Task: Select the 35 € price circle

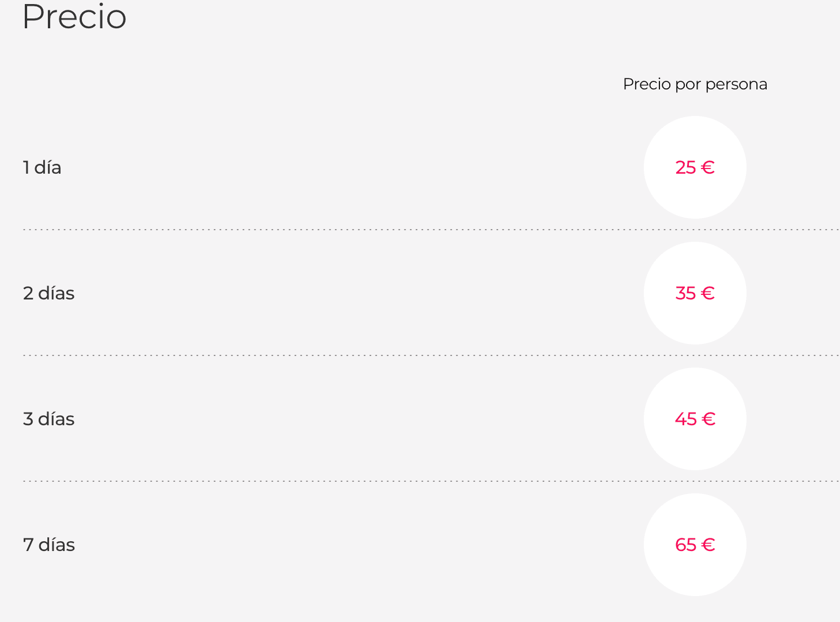Action: pyautogui.click(x=695, y=293)
